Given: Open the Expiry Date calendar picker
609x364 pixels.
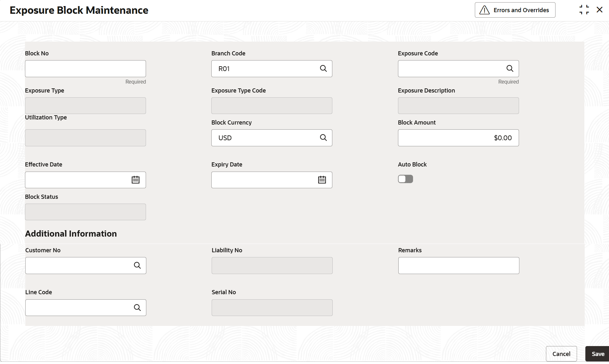Looking at the screenshot, I should (x=322, y=180).
